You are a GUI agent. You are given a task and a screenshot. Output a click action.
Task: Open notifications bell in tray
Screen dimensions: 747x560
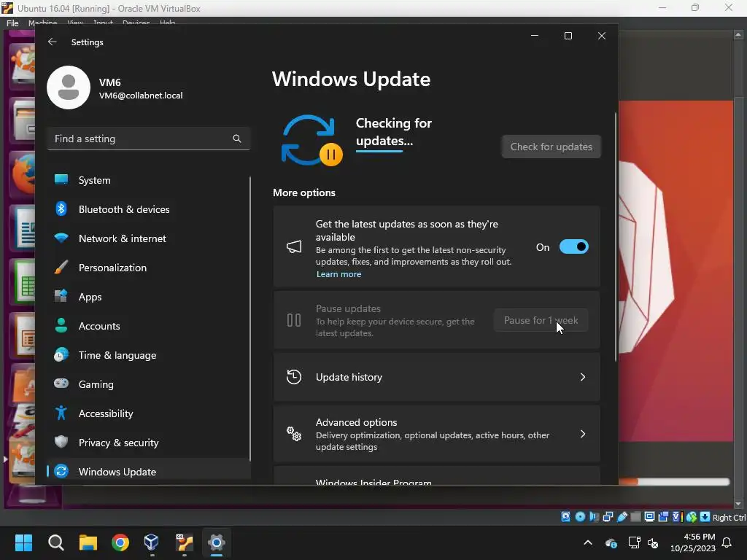tap(727, 542)
